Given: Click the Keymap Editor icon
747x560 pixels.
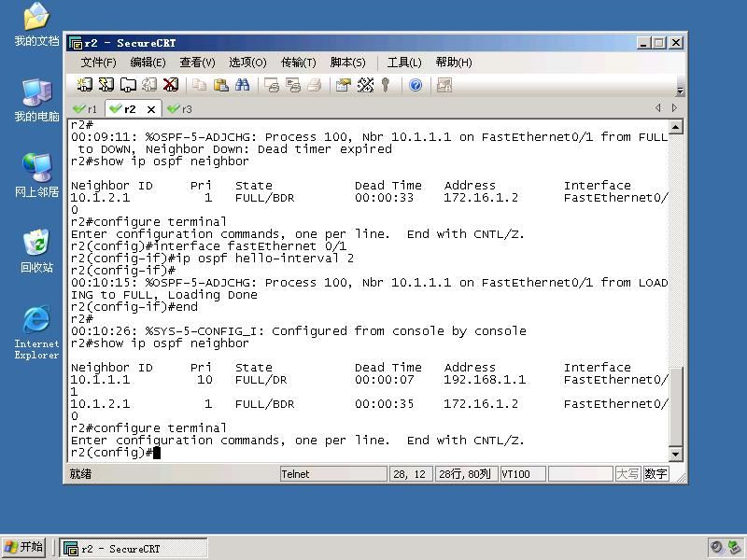Looking at the screenshot, I should click(365, 85).
